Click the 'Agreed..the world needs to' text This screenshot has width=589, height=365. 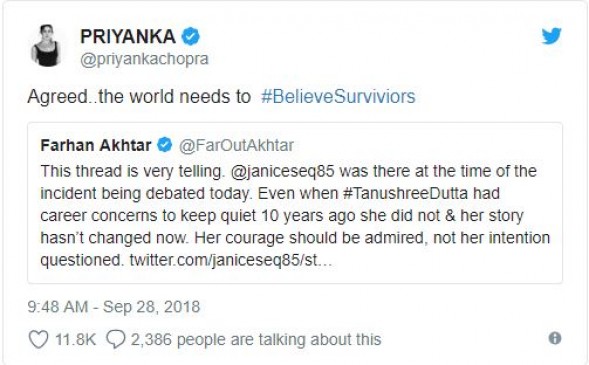(x=139, y=97)
